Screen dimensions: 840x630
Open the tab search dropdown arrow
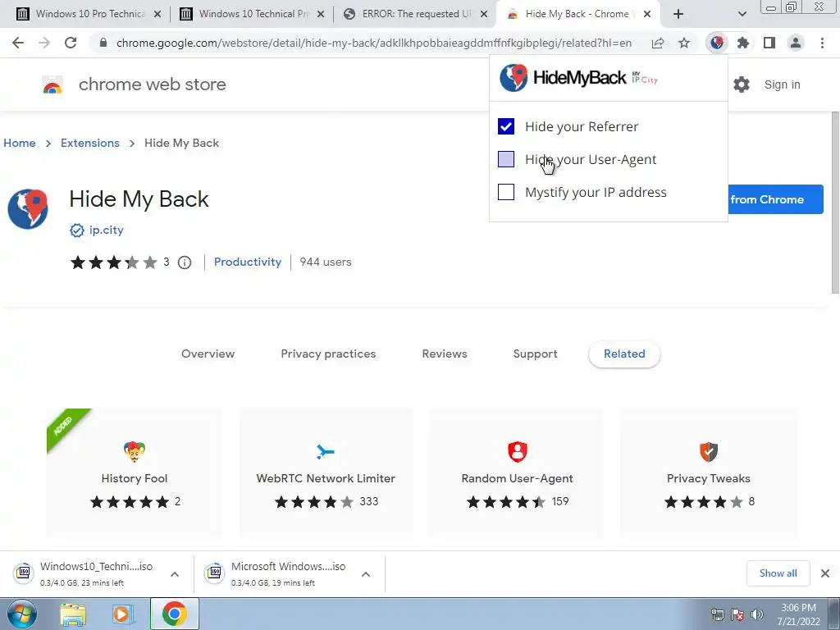tap(742, 14)
